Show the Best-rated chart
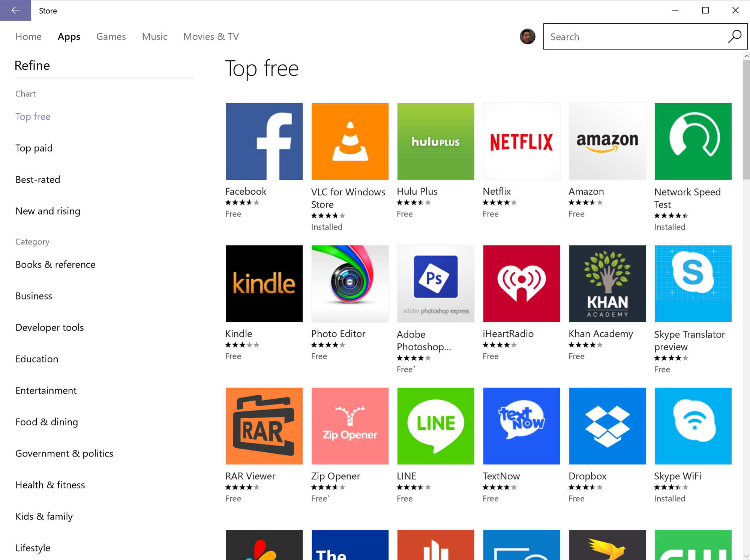 (x=38, y=180)
